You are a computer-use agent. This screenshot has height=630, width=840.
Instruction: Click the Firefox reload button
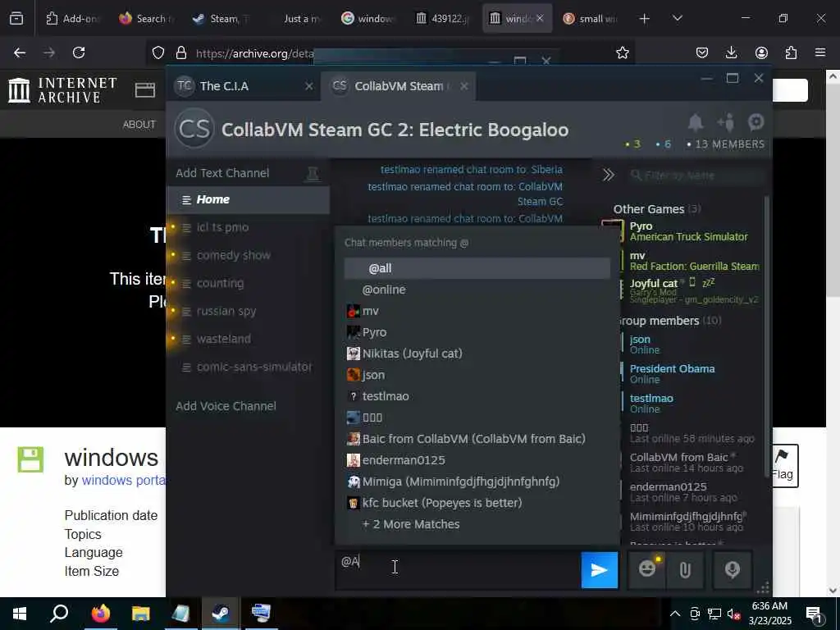(79, 52)
